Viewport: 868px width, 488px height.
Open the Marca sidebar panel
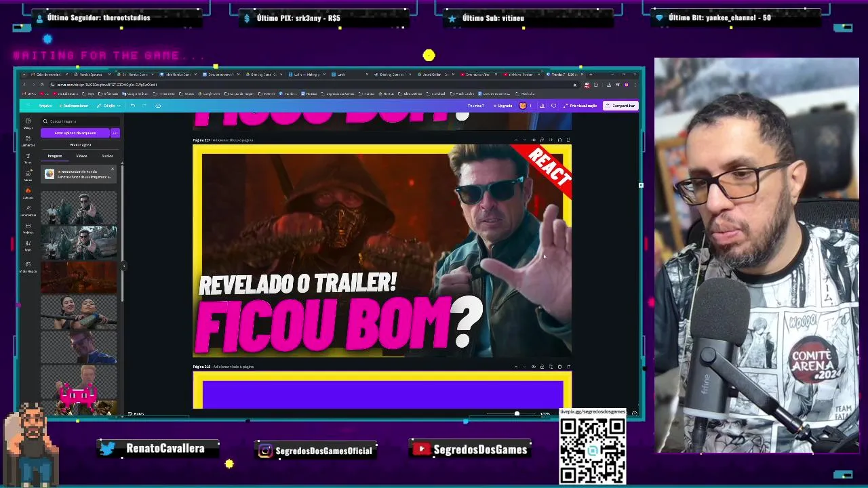[x=28, y=176]
